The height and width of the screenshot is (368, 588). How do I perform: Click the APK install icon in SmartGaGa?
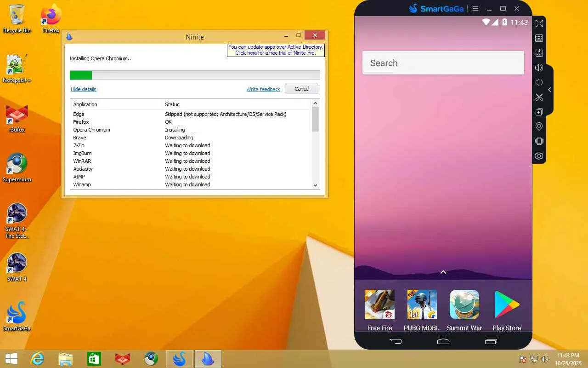(x=539, y=53)
